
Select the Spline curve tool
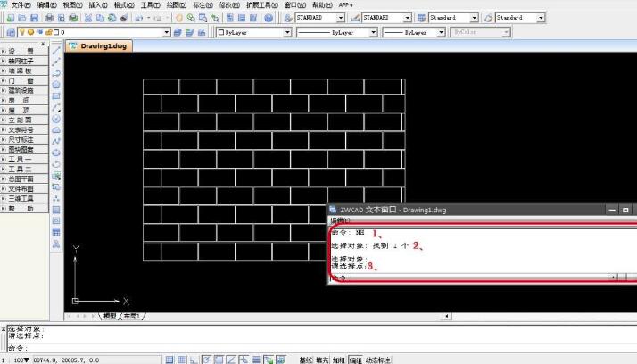[x=56, y=141]
